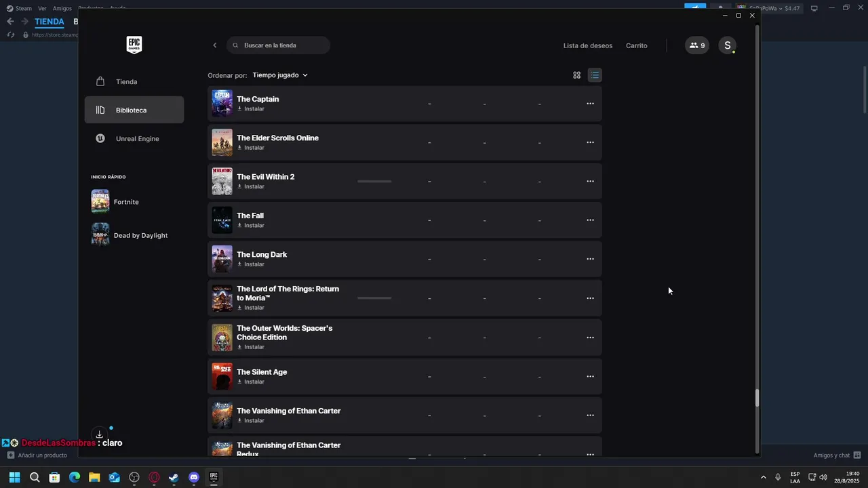Click the Buscar en la tienda search field

[x=279, y=45]
